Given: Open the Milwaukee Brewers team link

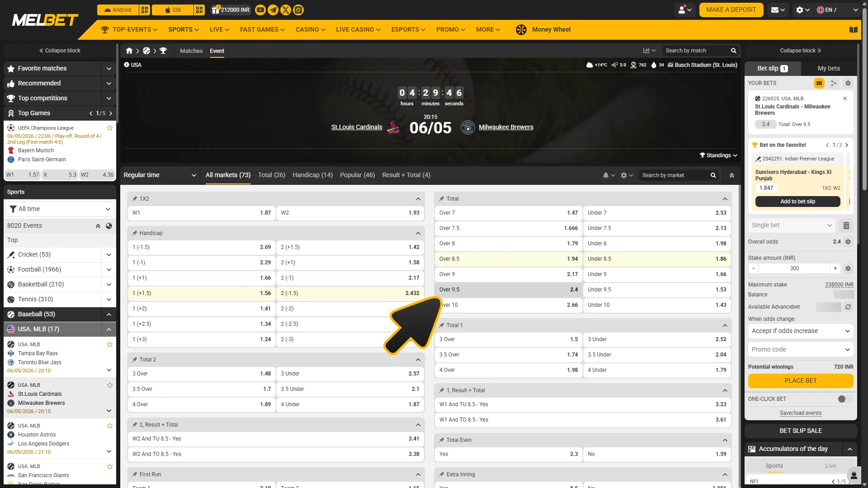Looking at the screenshot, I should [x=506, y=127].
